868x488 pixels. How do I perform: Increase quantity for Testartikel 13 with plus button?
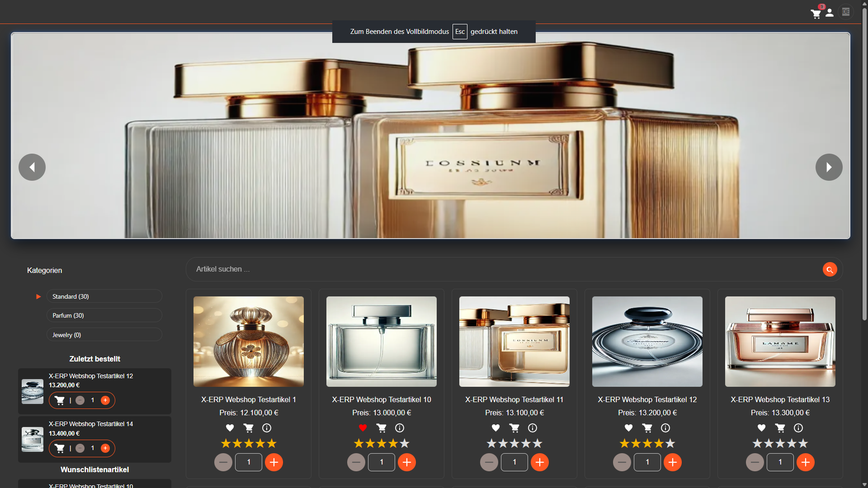[x=806, y=462]
